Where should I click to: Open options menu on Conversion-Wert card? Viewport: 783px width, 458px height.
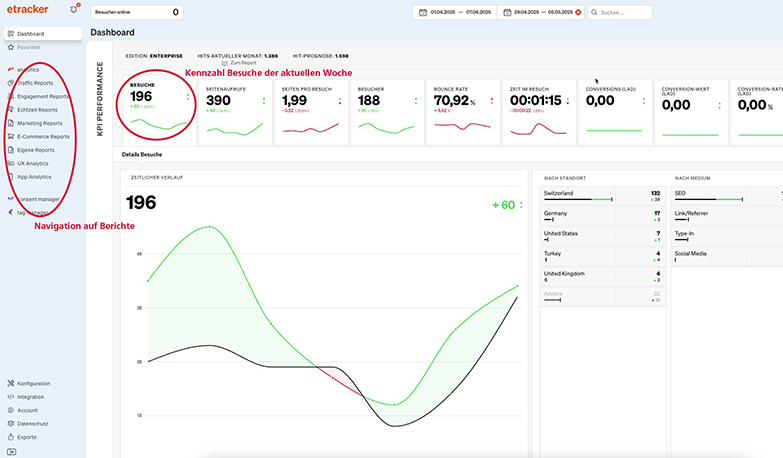tap(720, 105)
